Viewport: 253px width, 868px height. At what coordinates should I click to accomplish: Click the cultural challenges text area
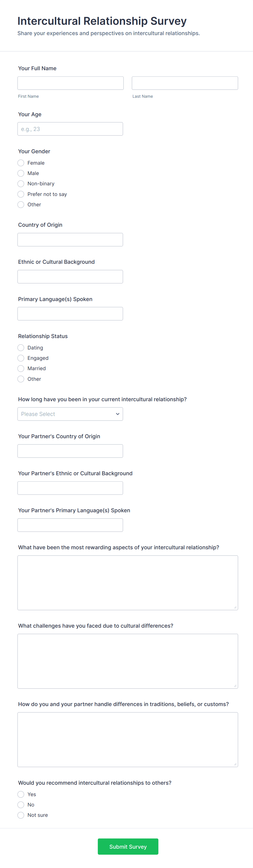(x=128, y=661)
